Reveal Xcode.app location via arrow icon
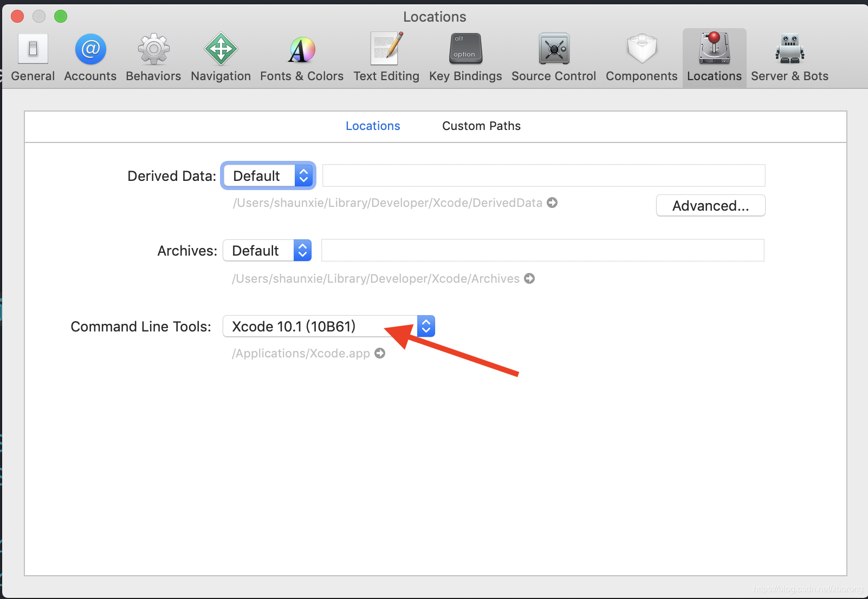Image resolution: width=868 pixels, height=599 pixels. point(380,353)
